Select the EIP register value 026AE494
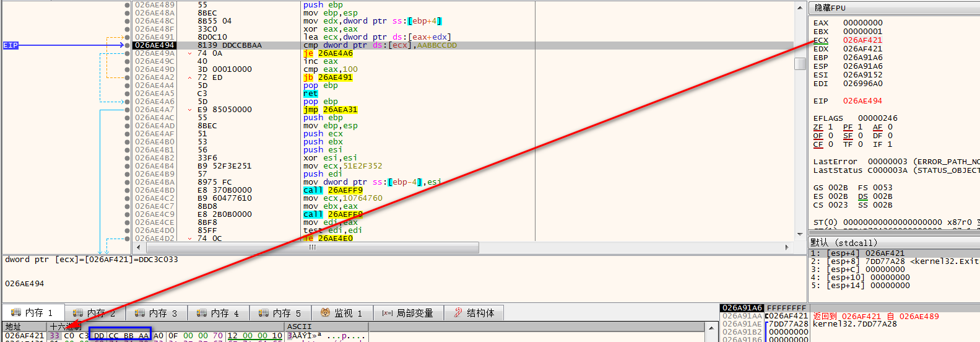Viewport: 980px width, 342px height. tap(863, 101)
